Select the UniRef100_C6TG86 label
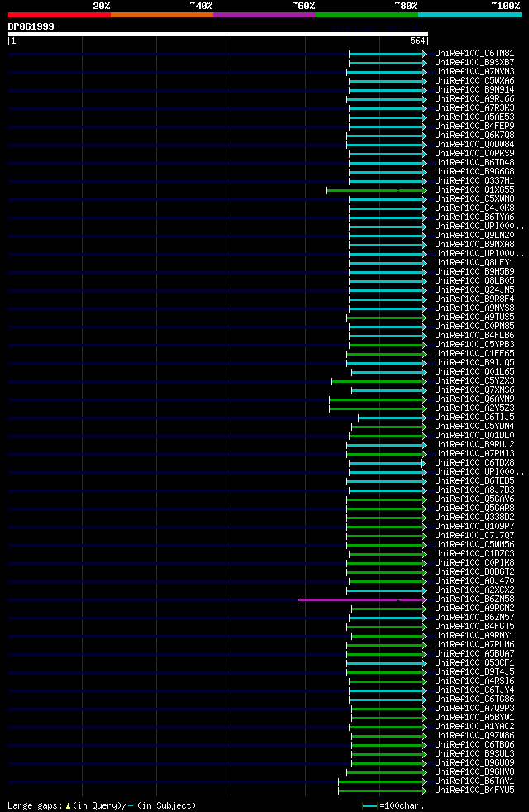 tap(474, 700)
